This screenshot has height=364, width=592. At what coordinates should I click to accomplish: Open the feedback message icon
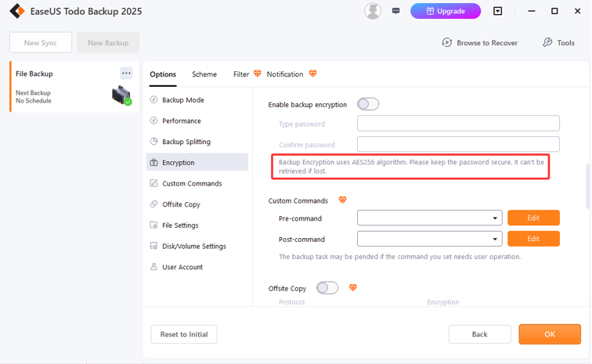coord(395,11)
